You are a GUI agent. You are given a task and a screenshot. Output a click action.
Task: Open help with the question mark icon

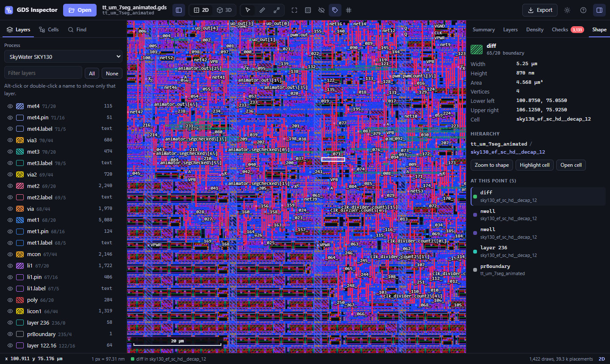tap(583, 10)
